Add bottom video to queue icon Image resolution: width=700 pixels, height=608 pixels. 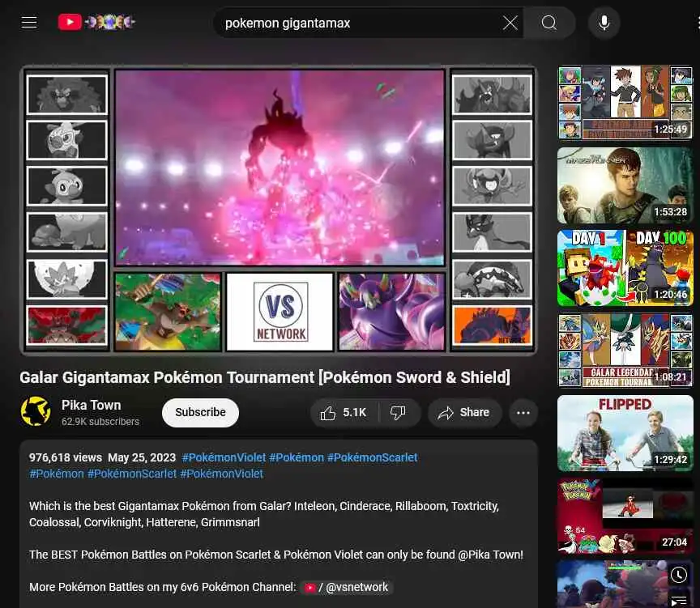tap(679, 601)
